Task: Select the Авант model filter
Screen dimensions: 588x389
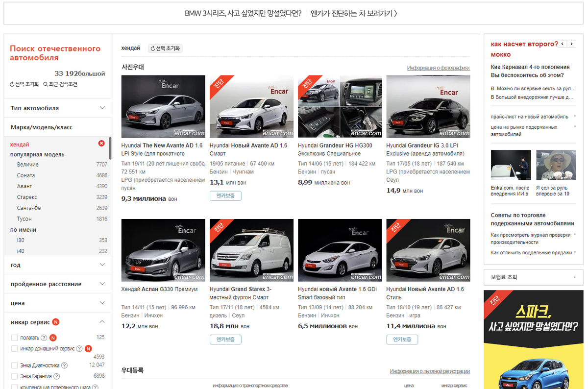Action: 24,186
